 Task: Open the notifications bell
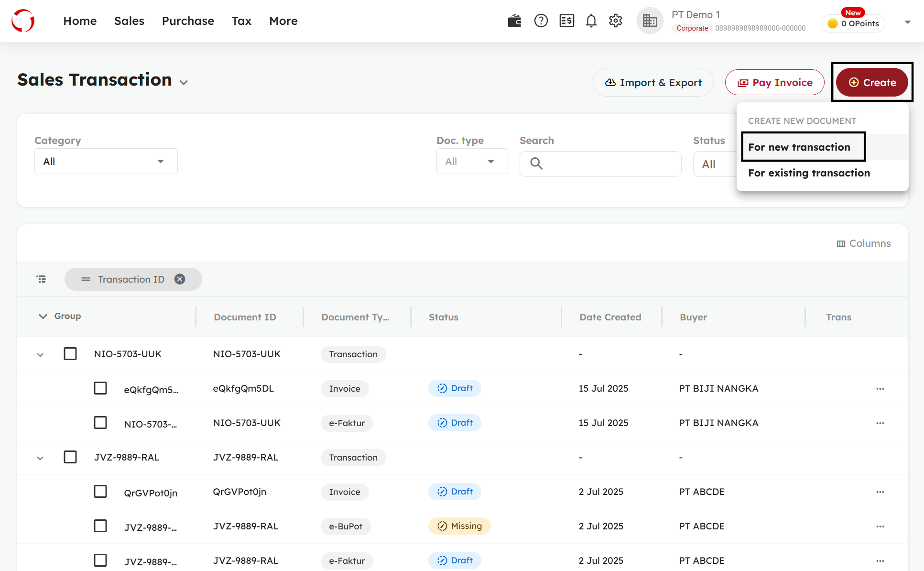coord(591,21)
